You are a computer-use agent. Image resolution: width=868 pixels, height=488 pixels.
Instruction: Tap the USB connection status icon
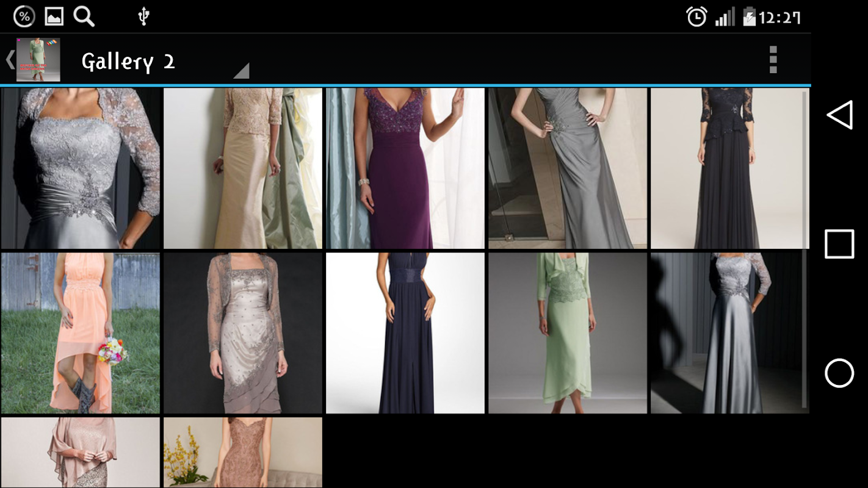[143, 16]
